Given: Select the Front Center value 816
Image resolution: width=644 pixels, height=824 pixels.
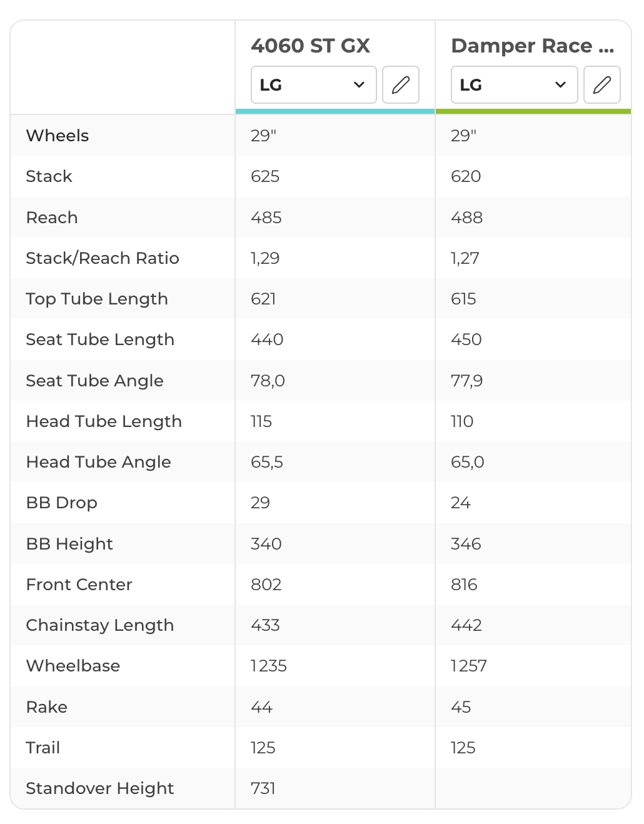Looking at the screenshot, I should pyautogui.click(x=464, y=585).
